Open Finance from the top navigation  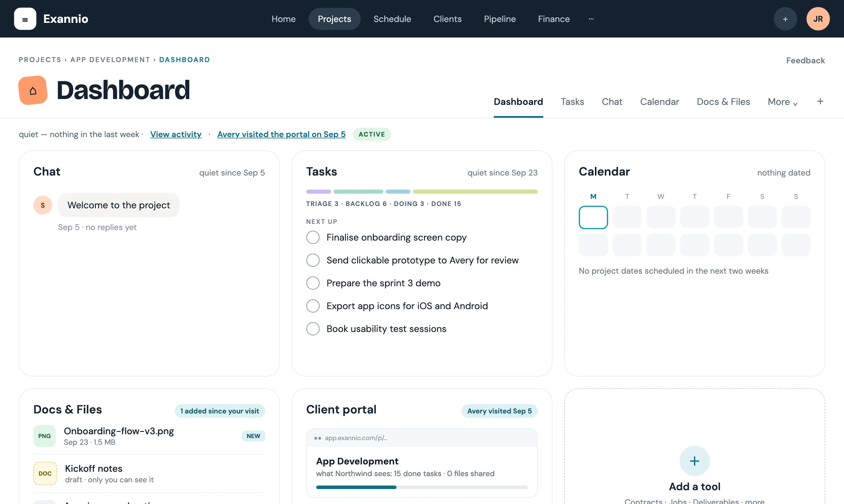(554, 19)
